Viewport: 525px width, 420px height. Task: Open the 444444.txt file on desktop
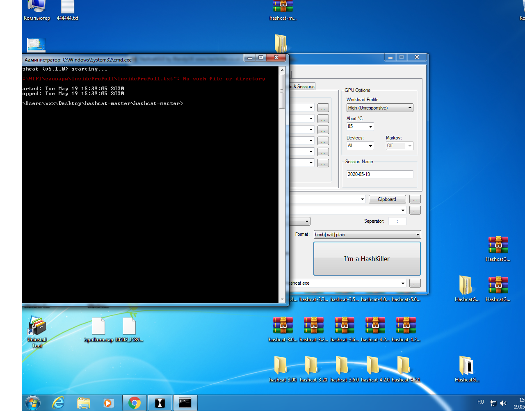67,9
